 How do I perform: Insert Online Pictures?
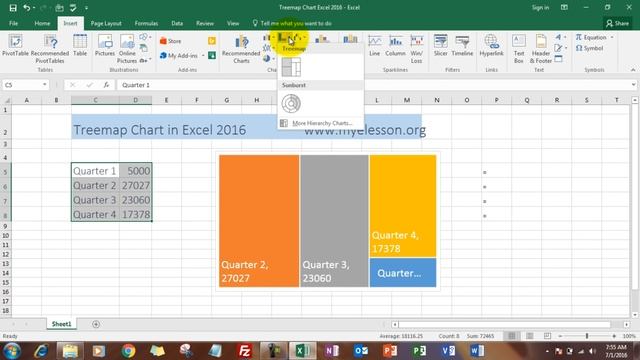pos(127,49)
